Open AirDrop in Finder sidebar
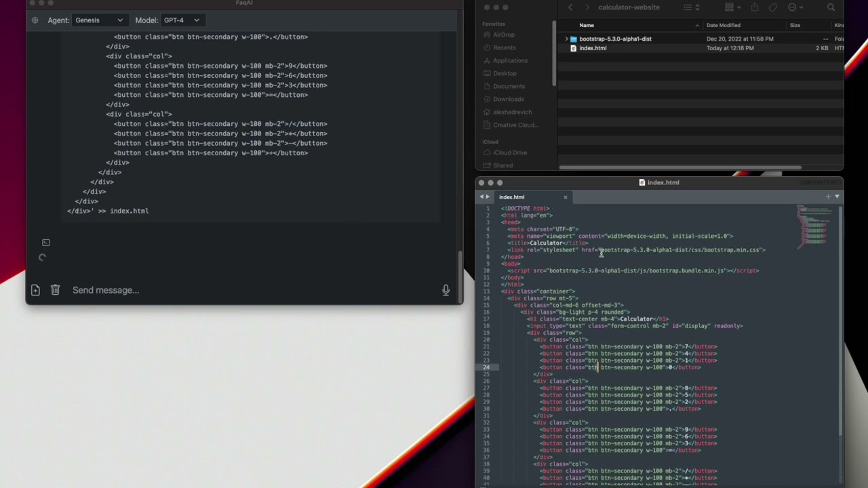This screenshot has width=868, height=488. coord(504,35)
